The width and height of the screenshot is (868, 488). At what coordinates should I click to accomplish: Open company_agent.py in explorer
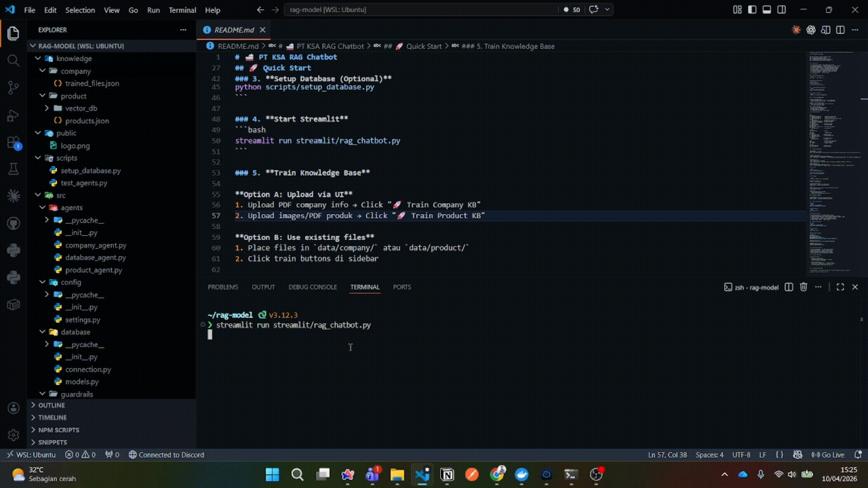coord(95,245)
